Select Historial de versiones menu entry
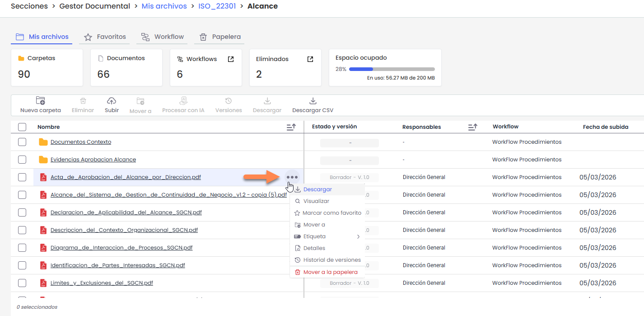Viewport: 644px width, 316px height. click(331, 260)
